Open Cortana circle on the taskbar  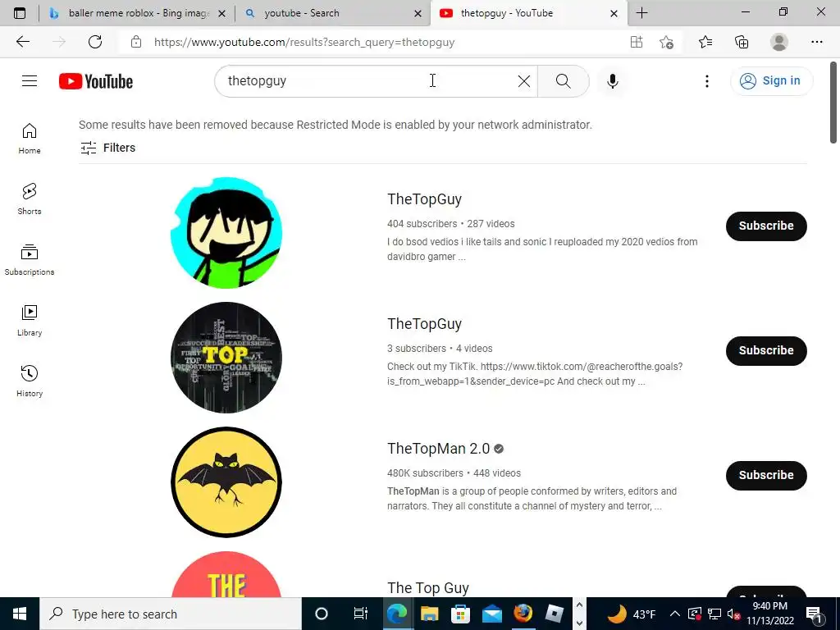tap(322, 614)
